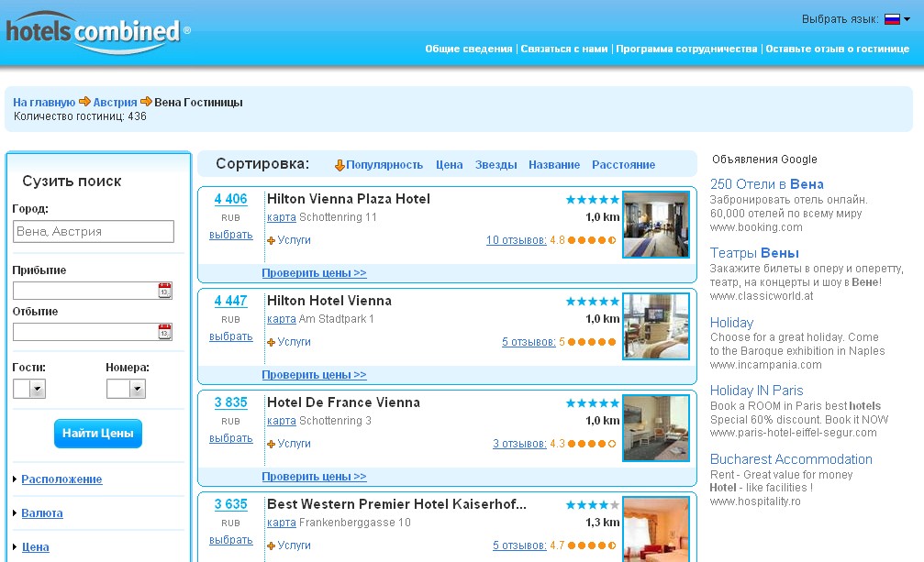Open the Гости dropdown
Image resolution: width=924 pixels, height=562 pixels.
click(29, 389)
